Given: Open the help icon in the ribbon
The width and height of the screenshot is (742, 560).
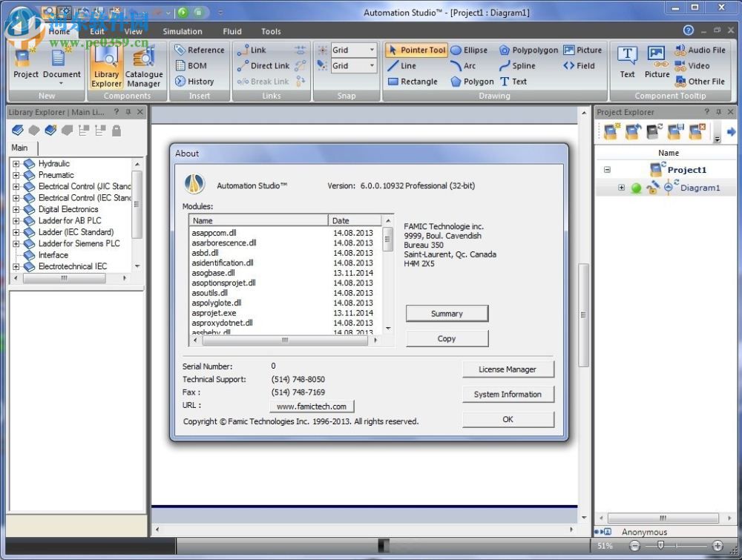Looking at the screenshot, I should pyautogui.click(x=688, y=30).
